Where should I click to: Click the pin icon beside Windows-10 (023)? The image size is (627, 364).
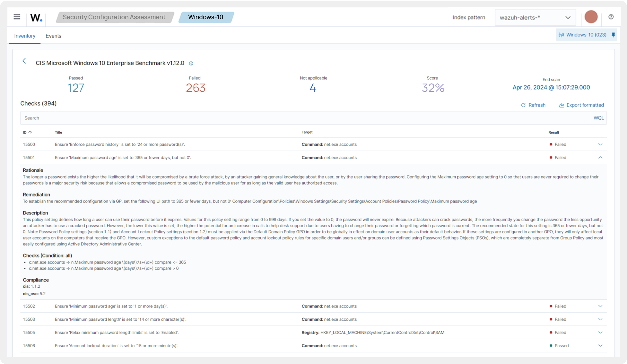pyautogui.click(x=613, y=35)
